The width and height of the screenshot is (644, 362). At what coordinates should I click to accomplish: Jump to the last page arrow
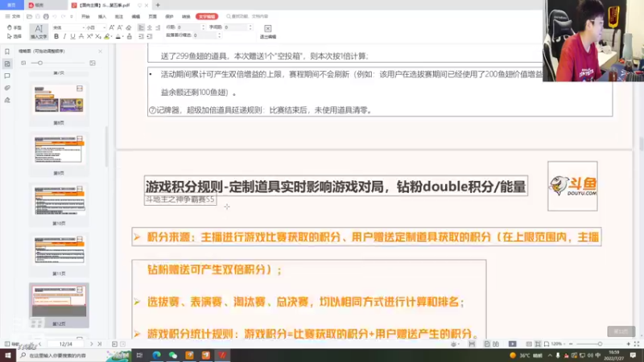pyautogui.click(x=99, y=344)
